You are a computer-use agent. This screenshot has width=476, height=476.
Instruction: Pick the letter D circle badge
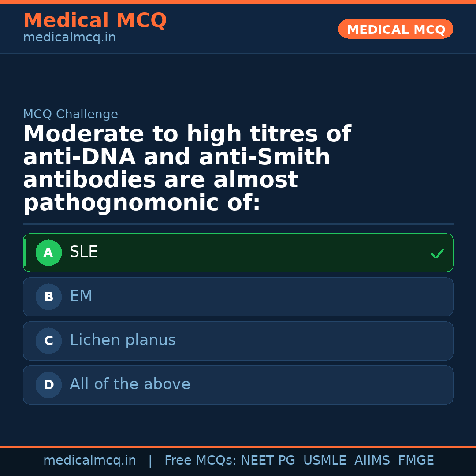pos(48,385)
